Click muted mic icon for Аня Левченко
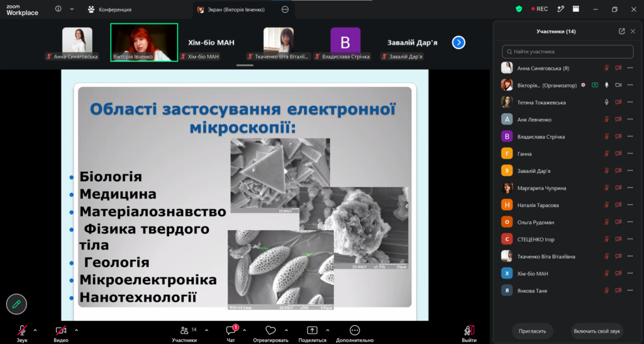 (x=607, y=119)
